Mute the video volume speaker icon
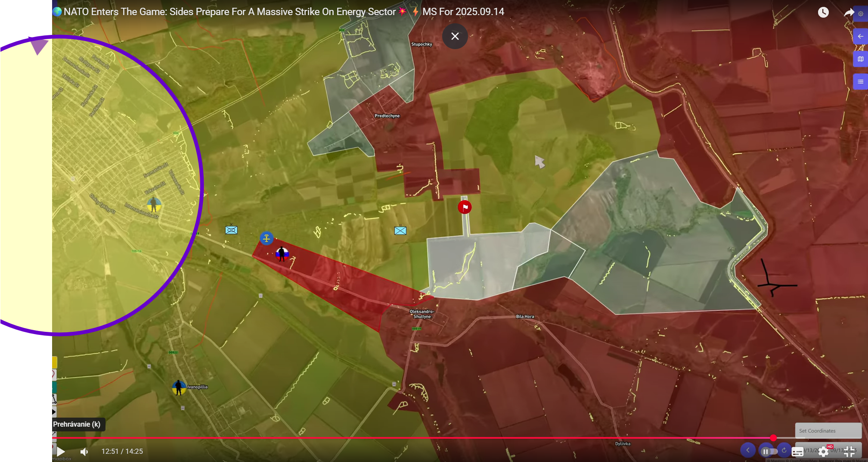 tap(84, 452)
